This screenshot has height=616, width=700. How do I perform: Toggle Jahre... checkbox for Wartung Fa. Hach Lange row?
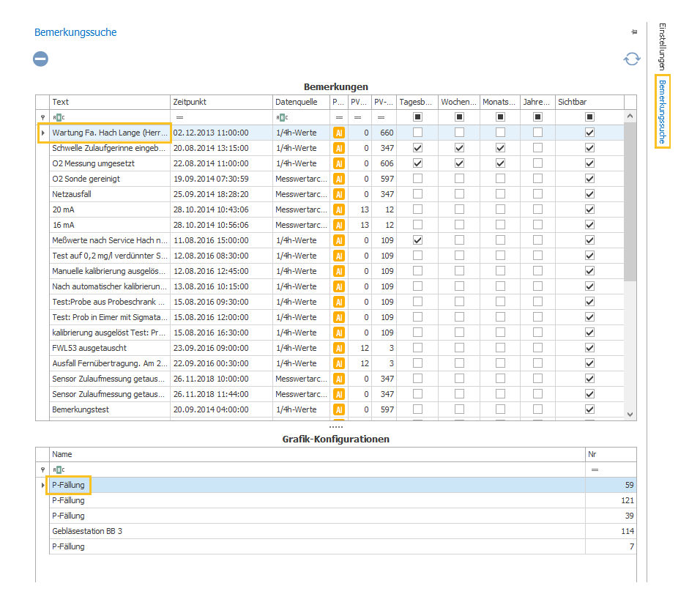537,133
